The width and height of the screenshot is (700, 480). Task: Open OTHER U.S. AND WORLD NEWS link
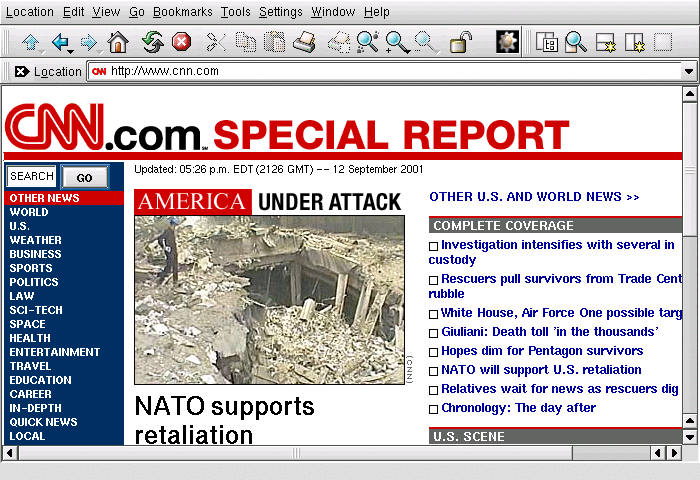(534, 197)
